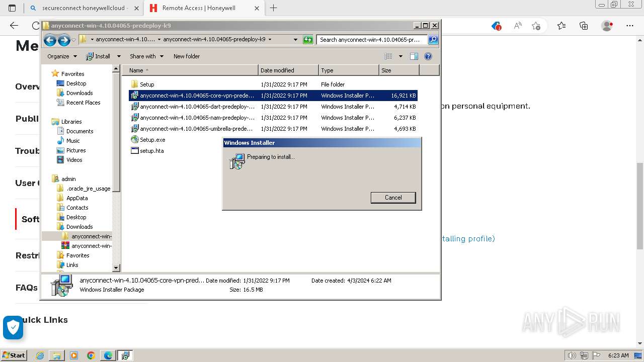Open the Share with menu

click(146, 56)
